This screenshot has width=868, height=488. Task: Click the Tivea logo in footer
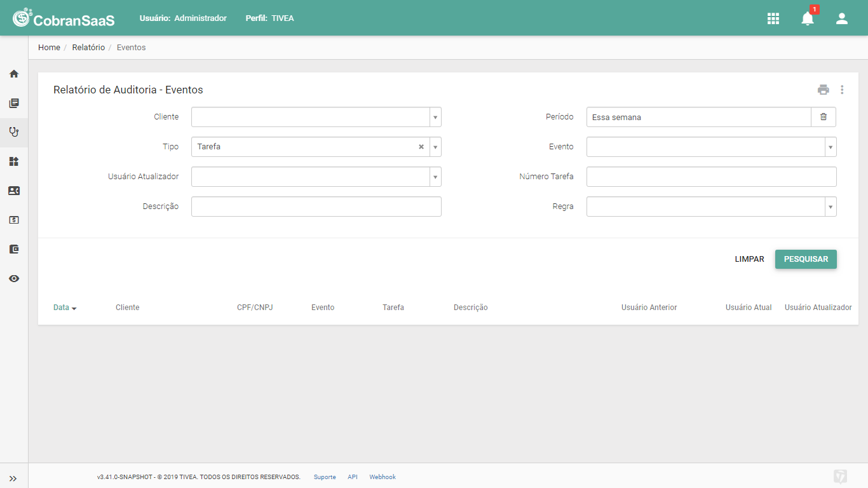click(840, 477)
